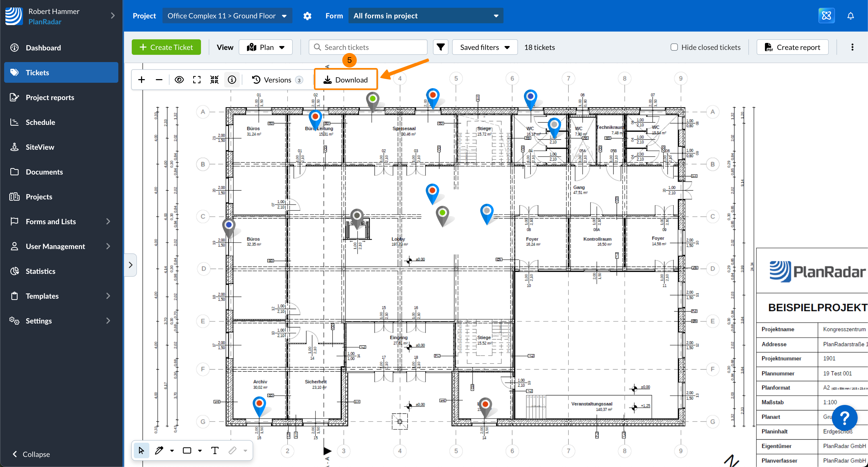This screenshot has width=868, height=467.
Task: Select the rectangle shape tool
Action: (187, 450)
